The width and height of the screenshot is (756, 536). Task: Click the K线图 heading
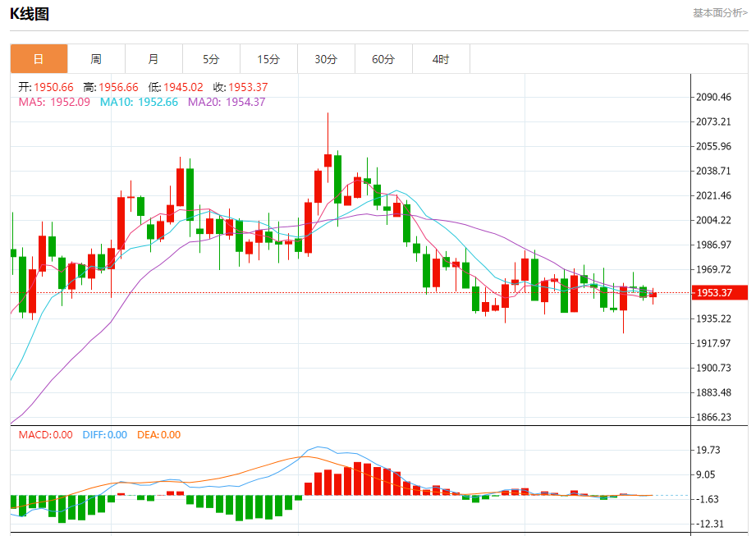click(30, 14)
